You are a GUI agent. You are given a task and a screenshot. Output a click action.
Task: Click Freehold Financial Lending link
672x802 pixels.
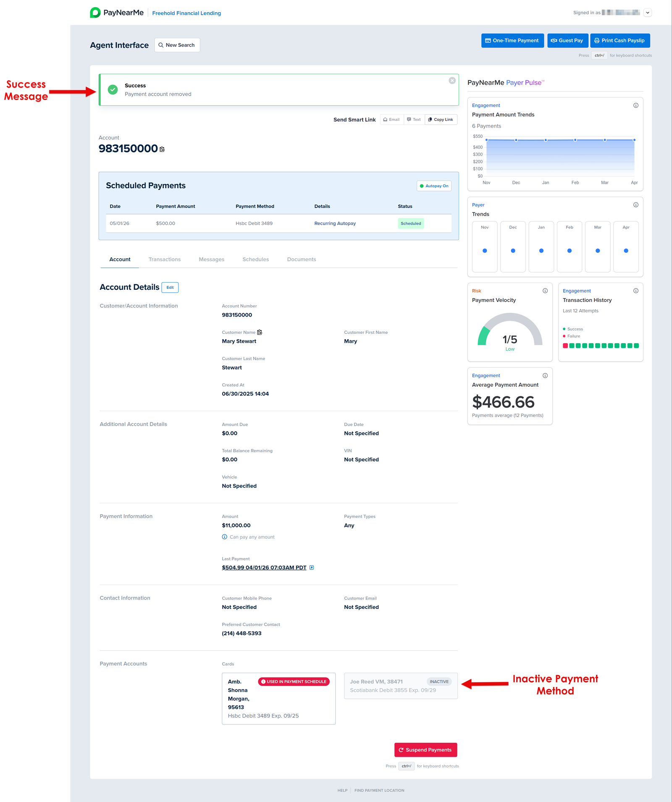[186, 13]
